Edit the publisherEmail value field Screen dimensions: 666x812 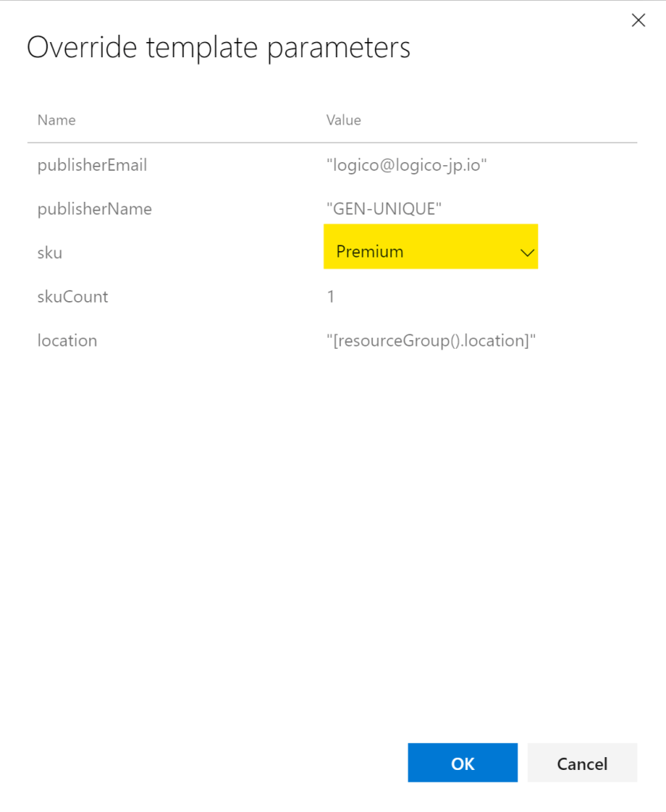pos(406,165)
